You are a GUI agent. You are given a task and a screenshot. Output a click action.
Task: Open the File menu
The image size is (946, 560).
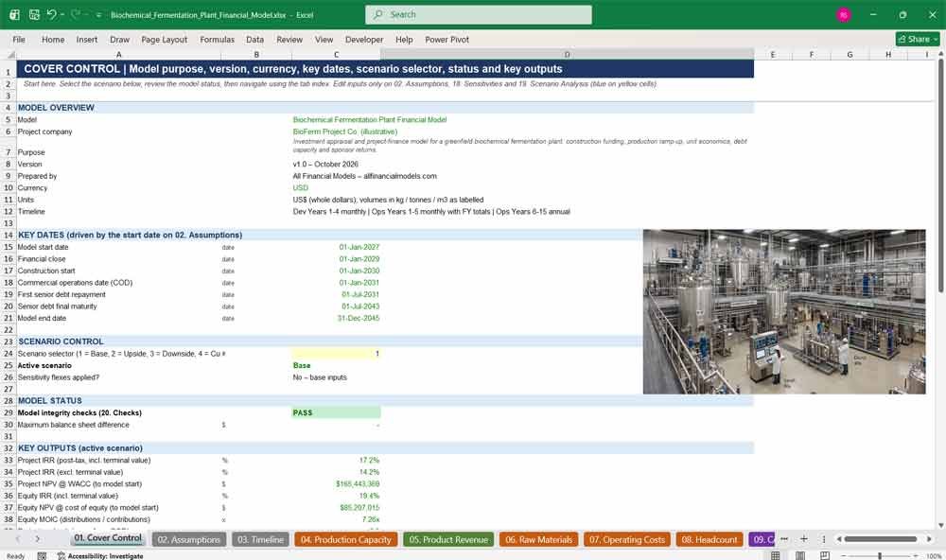pos(19,39)
